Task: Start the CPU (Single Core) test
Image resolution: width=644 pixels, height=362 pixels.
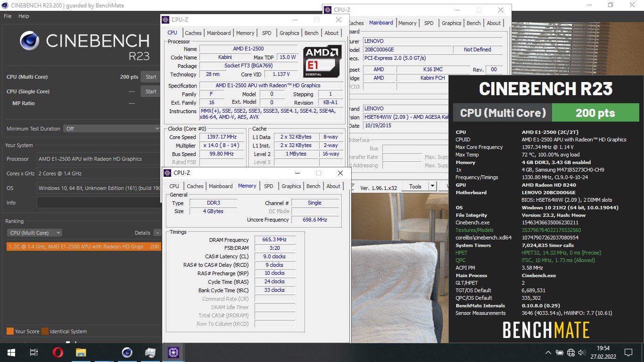Action: [151, 91]
